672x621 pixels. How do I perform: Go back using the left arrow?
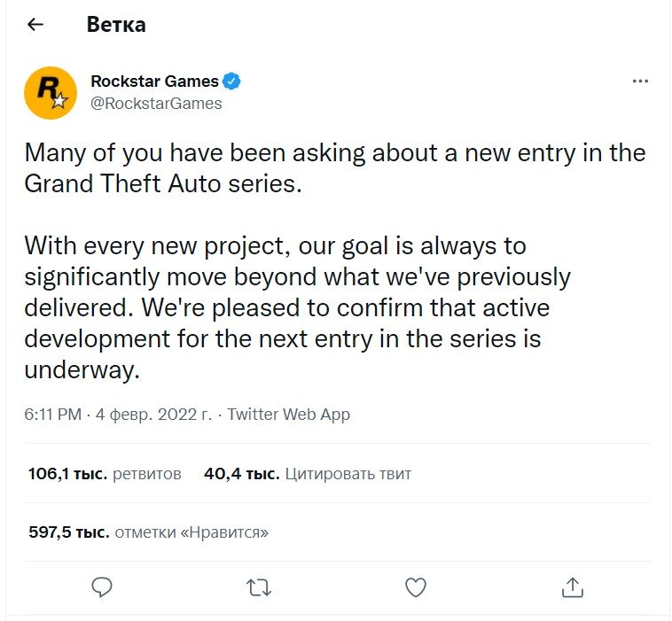35,25
